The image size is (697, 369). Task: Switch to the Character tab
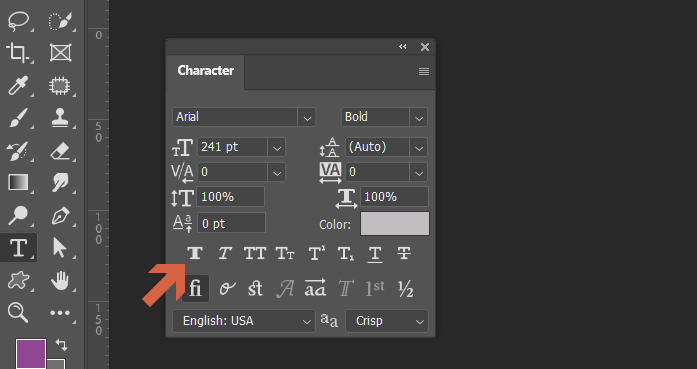(x=205, y=71)
